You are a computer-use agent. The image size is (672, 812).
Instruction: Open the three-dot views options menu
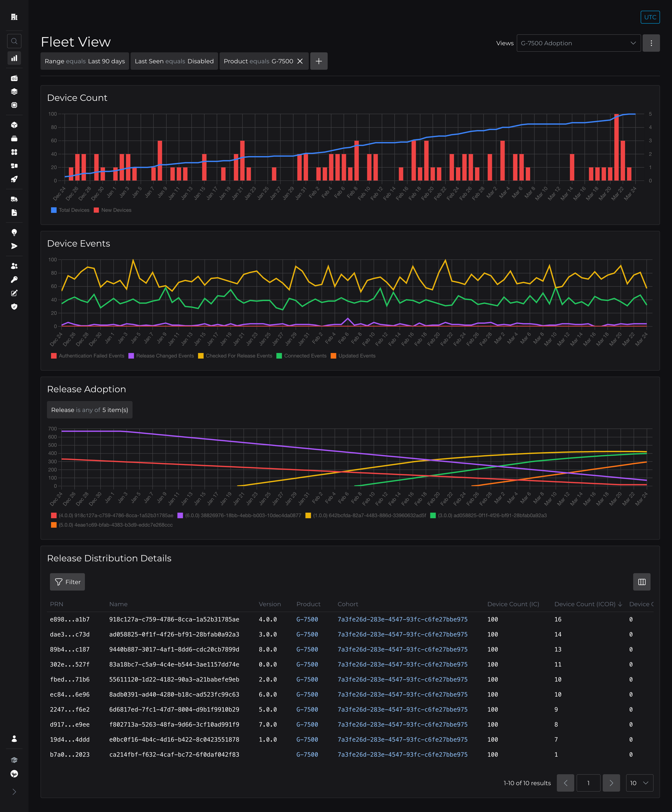[x=651, y=43]
